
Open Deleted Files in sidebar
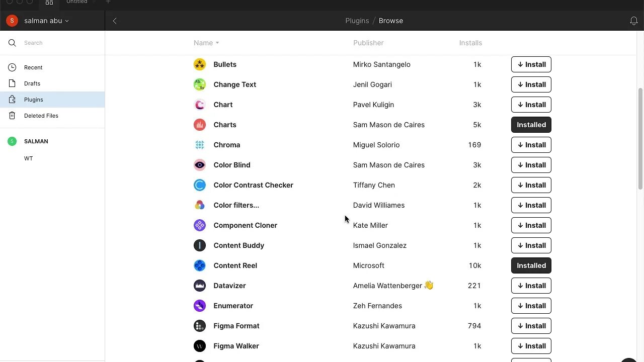point(52,116)
